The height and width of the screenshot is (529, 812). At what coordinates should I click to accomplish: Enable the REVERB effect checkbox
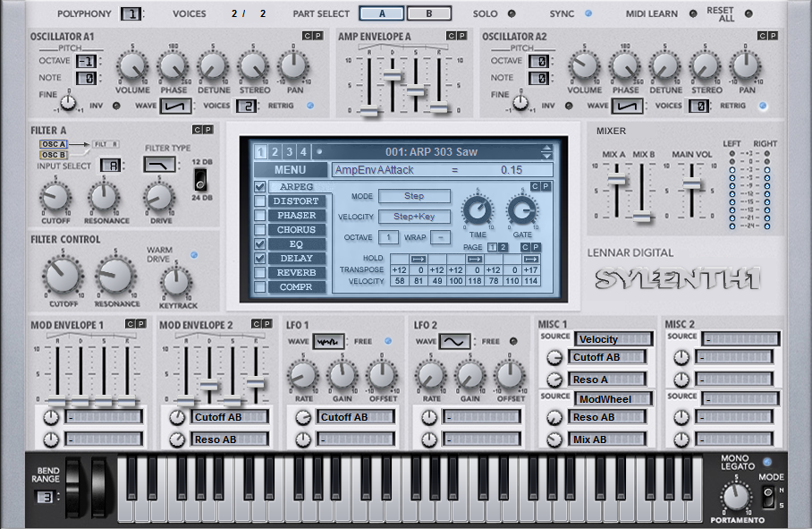coord(260,272)
